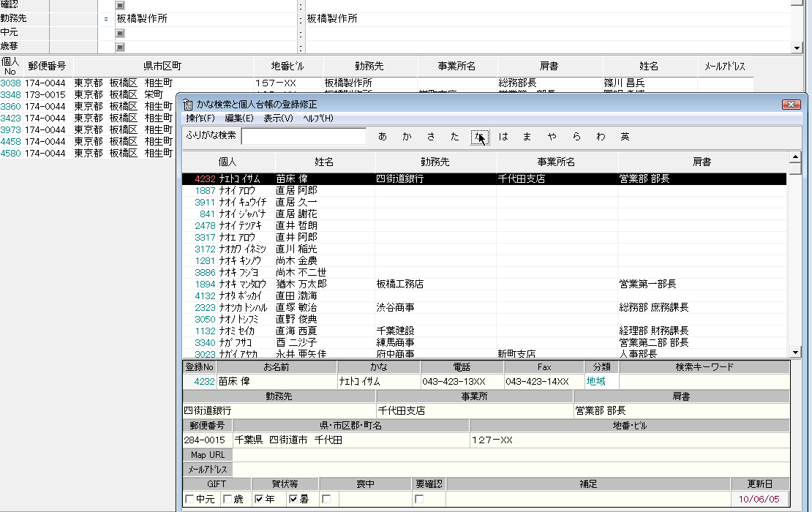Click the 確認 row small square button
Image resolution: width=812 pixels, height=512 pixels.
pyautogui.click(x=120, y=5)
